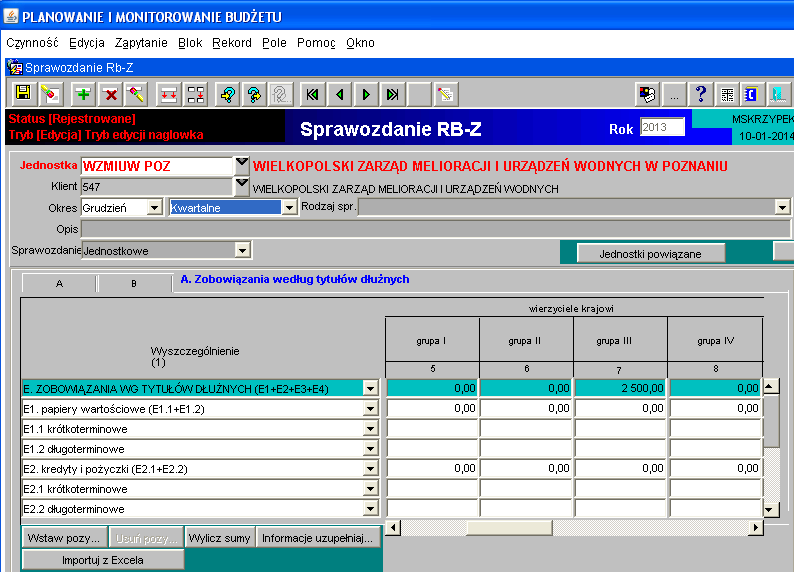Open the Czynność menu
Image resolution: width=794 pixels, height=572 pixels.
[x=32, y=43]
